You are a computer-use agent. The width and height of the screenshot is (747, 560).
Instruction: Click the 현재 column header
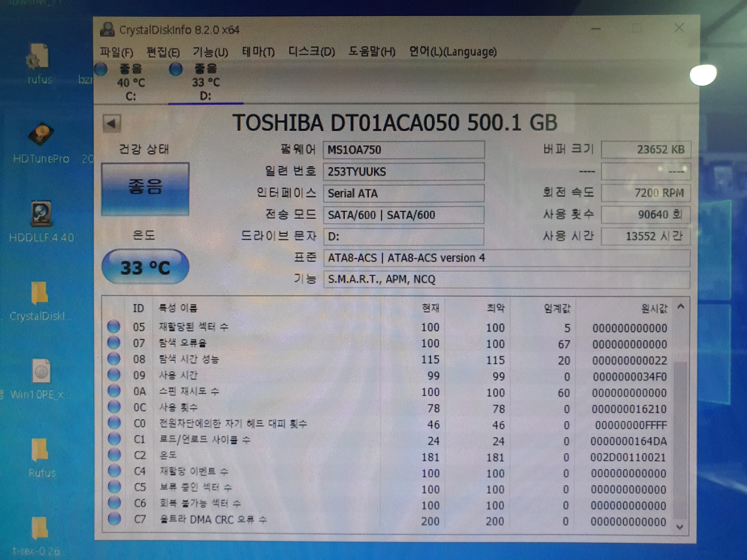[431, 308]
